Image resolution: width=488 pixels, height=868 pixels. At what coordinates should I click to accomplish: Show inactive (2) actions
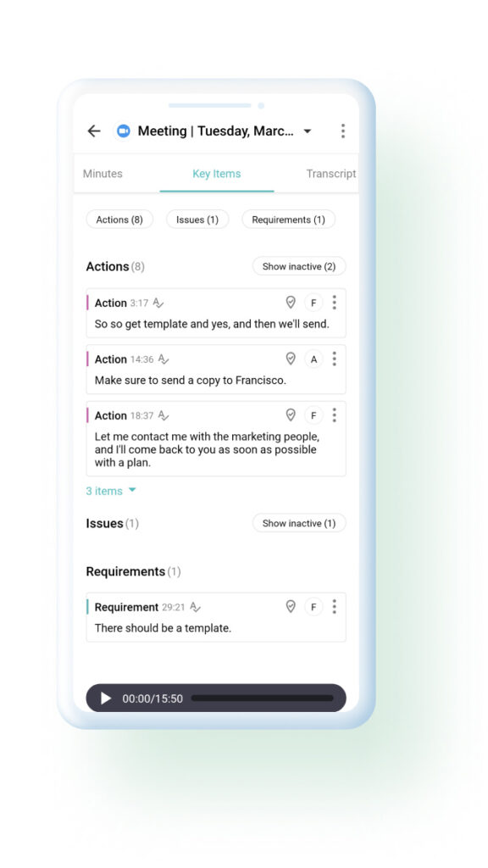pos(299,266)
